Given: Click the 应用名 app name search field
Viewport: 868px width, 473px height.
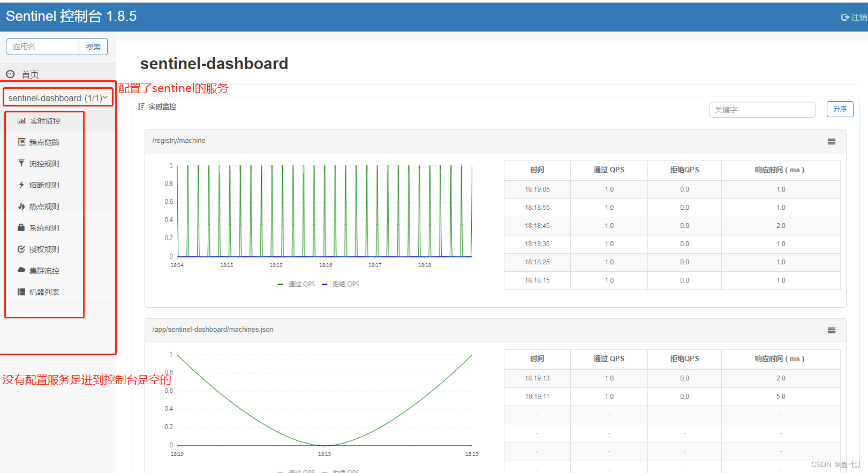Looking at the screenshot, I should (x=42, y=47).
